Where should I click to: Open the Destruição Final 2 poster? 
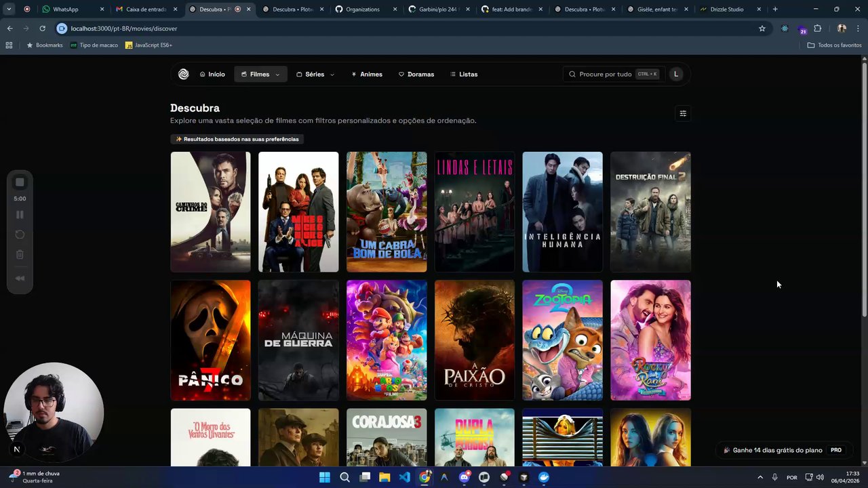click(650, 211)
